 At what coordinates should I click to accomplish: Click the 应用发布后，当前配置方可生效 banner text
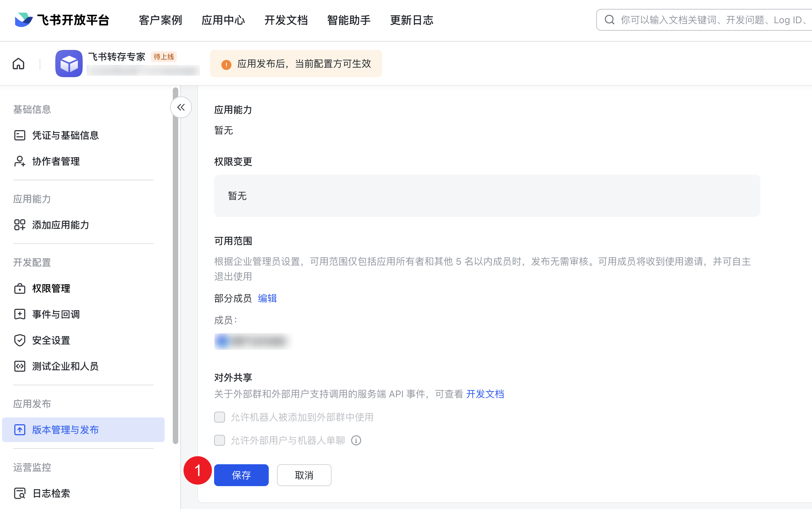click(304, 64)
